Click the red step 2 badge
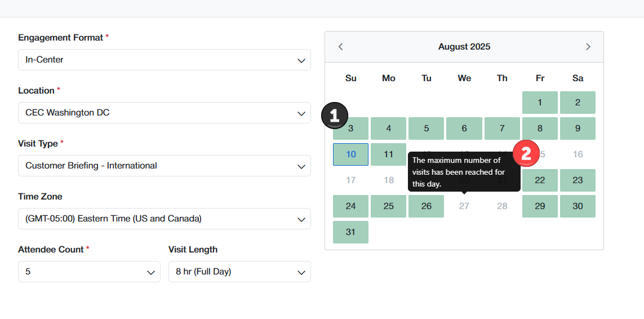This screenshot has height=319, width=644. tap(526, 153)
